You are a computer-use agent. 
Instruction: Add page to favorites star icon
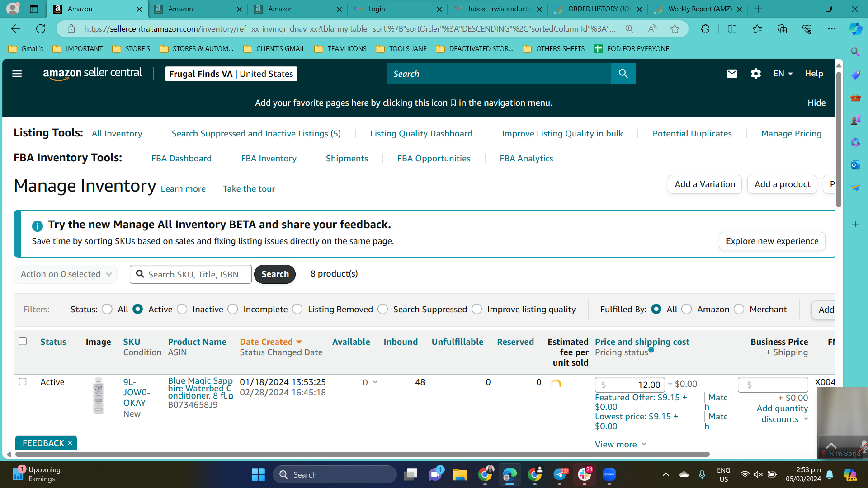coord(675,29)
